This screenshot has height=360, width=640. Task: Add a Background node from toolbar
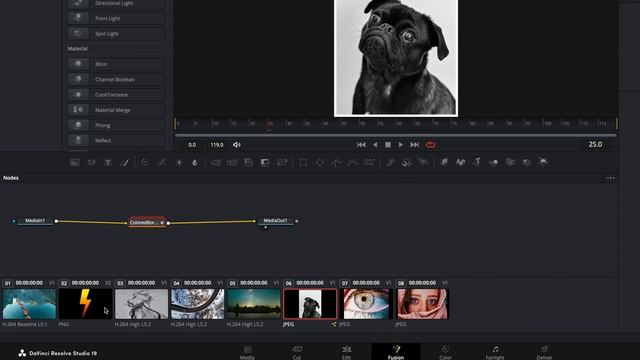(x=75, y=162)
